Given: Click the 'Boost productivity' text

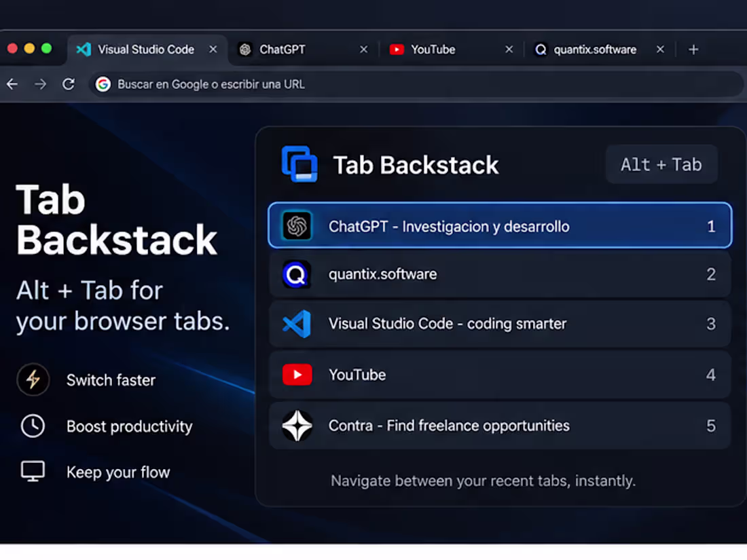Looking at the screenshot, I should point(130,426).
